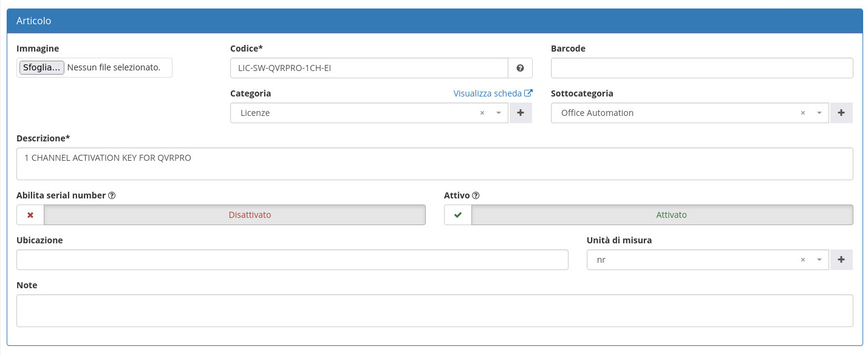Screen dimensions: 868x355
Task: Click the help icon beside Codice field
Action: point(520,69)
